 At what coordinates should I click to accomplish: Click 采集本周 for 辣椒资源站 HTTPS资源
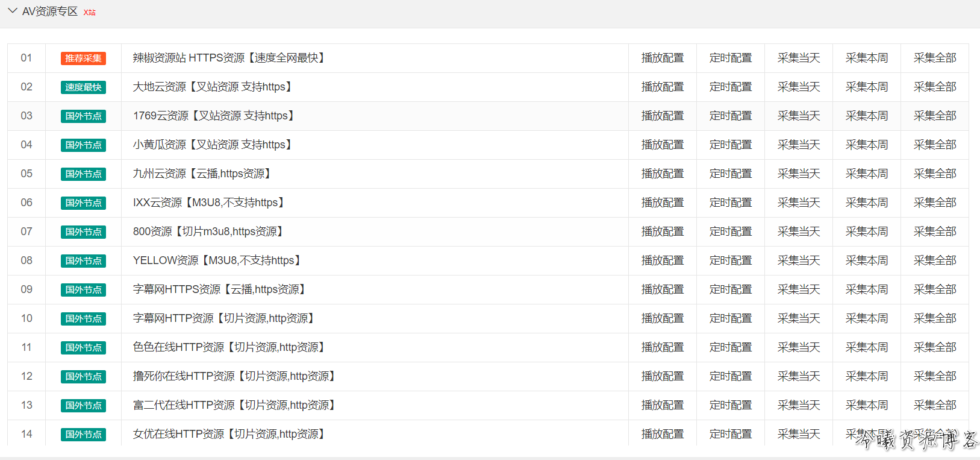click(x=867, y=58)
